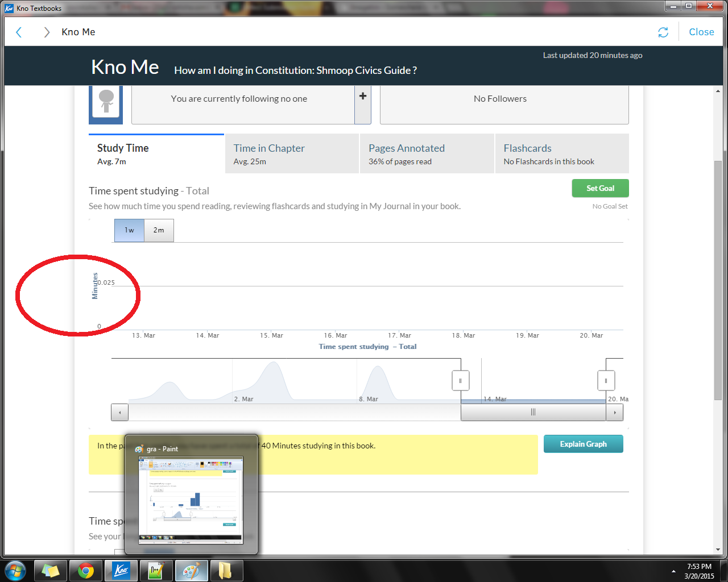
Task: Click the 20. Mar label on the main chart
Action: 591,335
